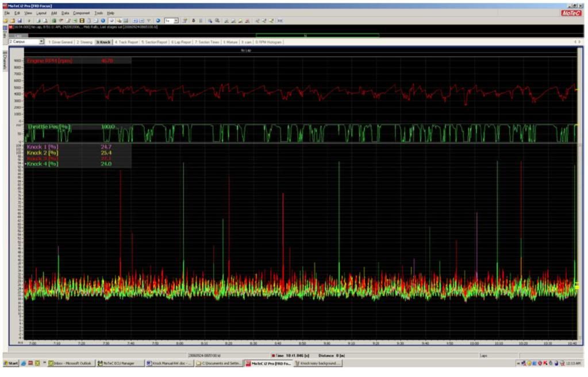Click the 8:00 label on time axis
This screenshot has width=588, height=377.
(x=180, y=343)
